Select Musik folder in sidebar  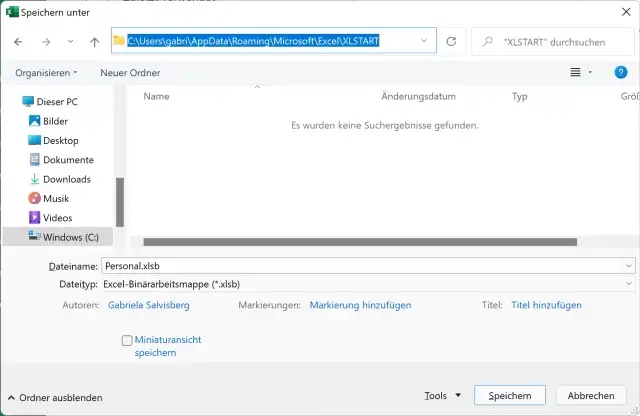(56, 198)
